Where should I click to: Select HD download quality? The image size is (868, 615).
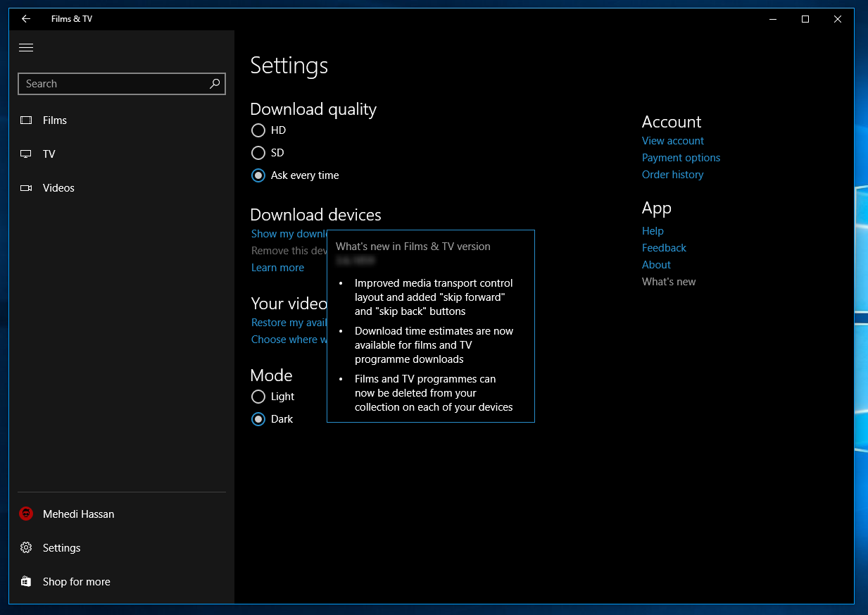point(258,130)
